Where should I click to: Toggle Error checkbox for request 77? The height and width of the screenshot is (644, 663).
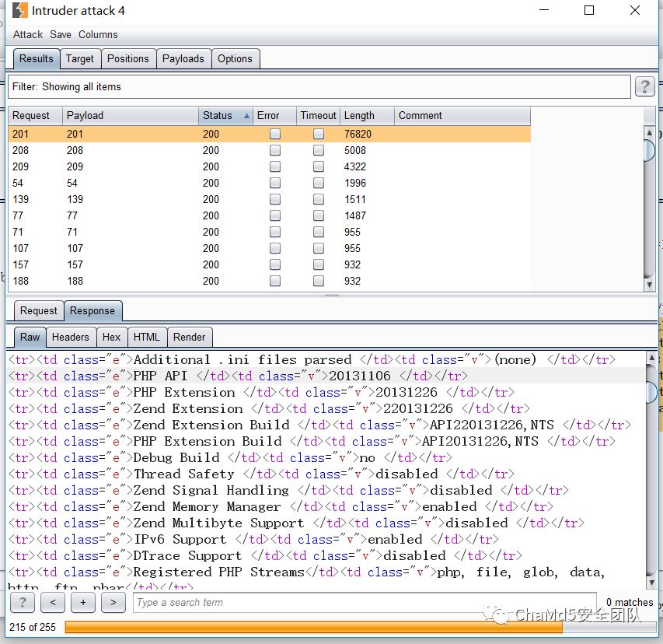(x=275, y=215)
